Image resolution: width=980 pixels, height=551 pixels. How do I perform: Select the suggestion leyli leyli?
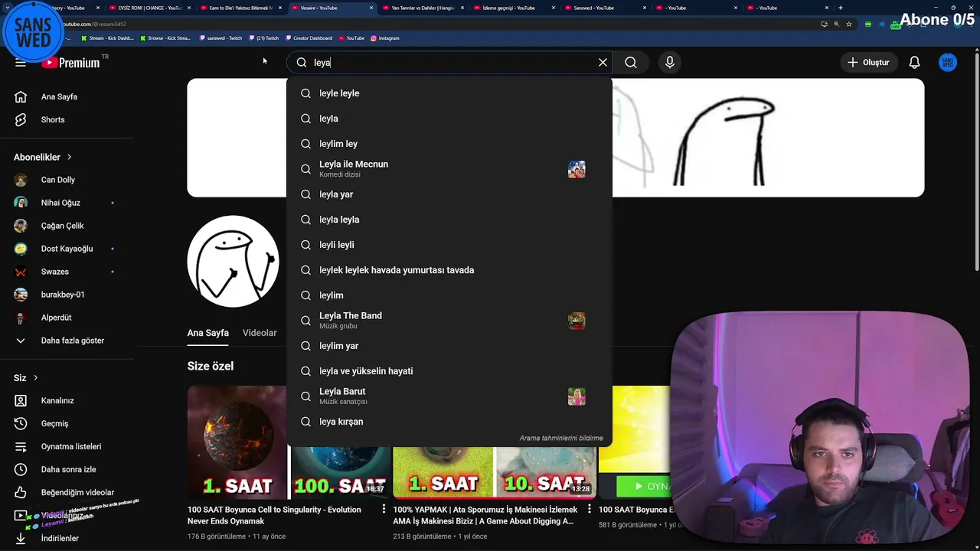[449, 245]
